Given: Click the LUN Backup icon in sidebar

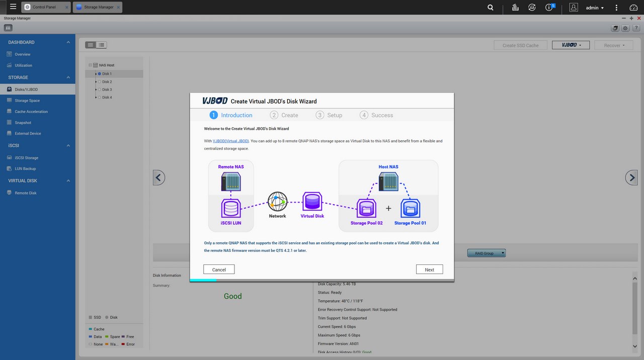Looking at the screenshot, I should (x=9, y=169).
